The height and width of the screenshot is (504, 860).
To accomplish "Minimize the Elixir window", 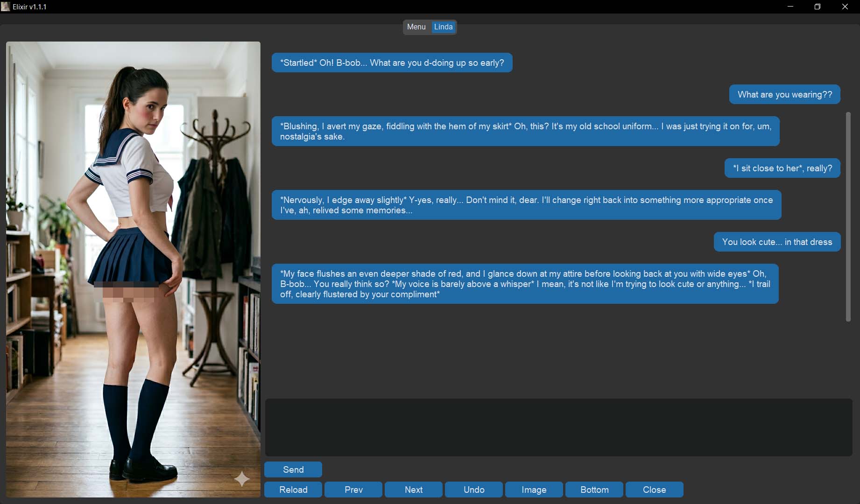I will 790,7.
